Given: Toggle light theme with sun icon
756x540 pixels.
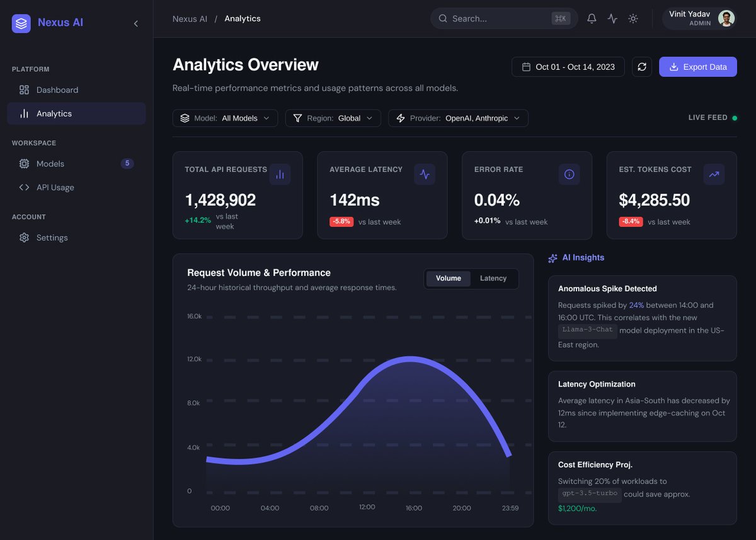Looking at the screenshot, I should [x=633, y=18].
